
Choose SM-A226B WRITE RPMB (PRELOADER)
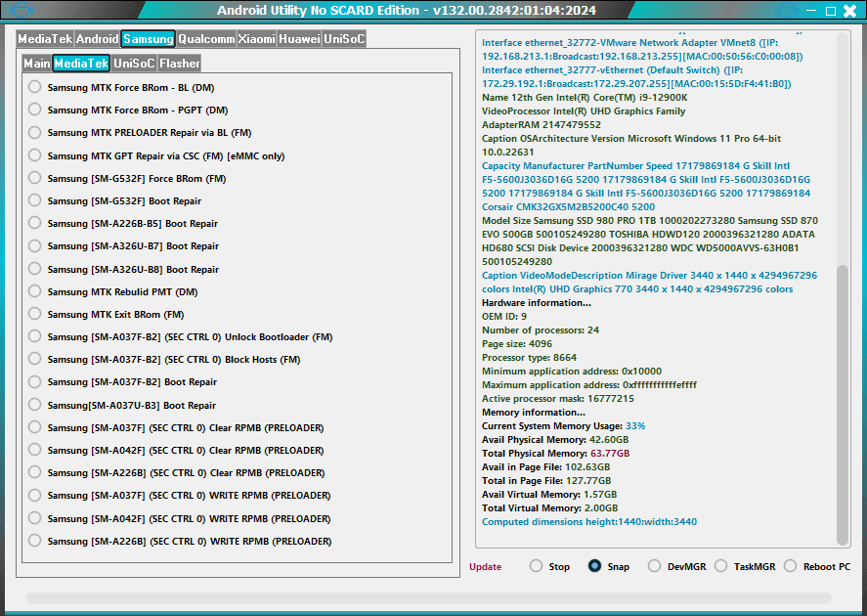(35, 541)
